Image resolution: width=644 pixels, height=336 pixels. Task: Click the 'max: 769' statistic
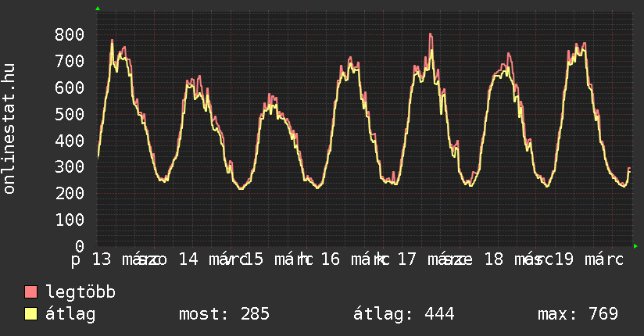578,314
